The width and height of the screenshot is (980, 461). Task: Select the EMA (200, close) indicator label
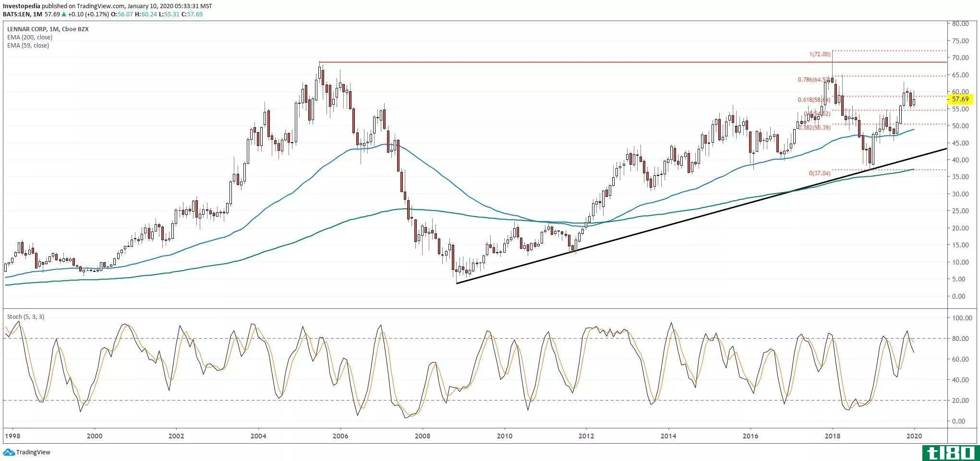click(x=30, y=37)
